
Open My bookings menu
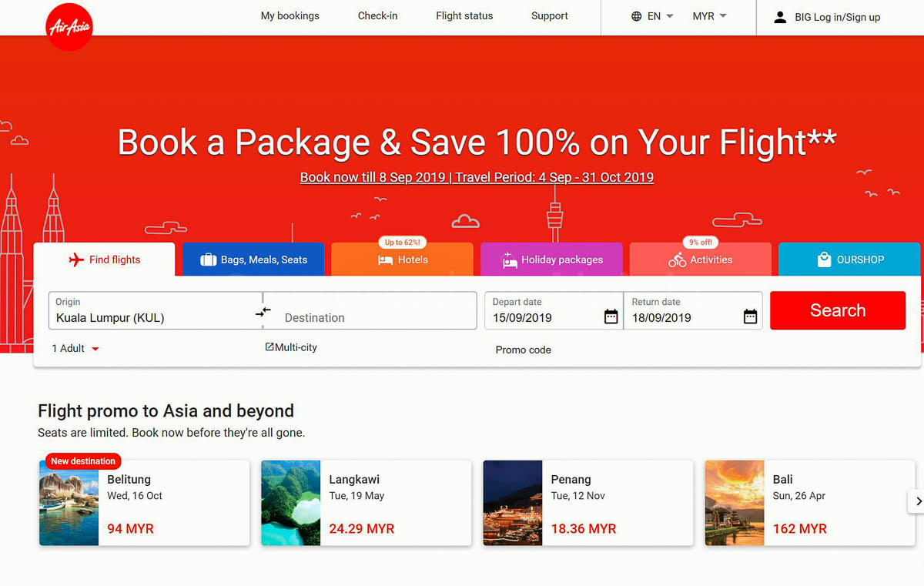(x=290, y=16)
